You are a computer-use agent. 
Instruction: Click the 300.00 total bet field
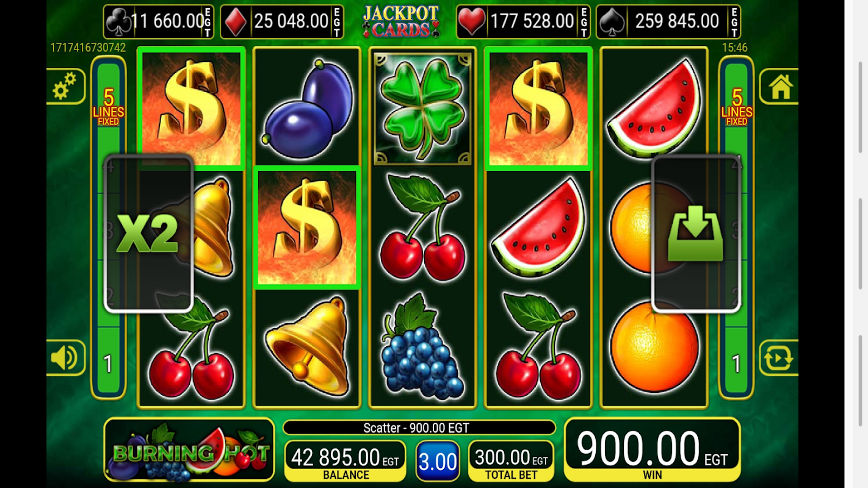[x=511, y=461]
